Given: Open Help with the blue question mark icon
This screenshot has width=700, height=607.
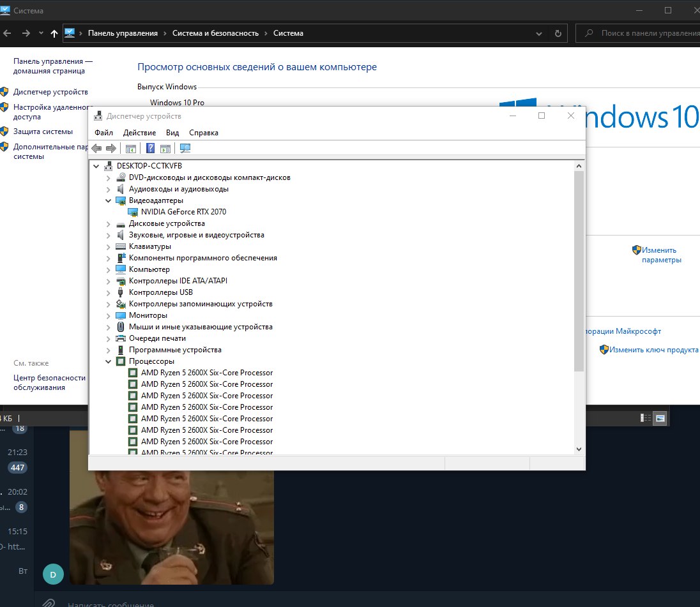Looking at the screenshot, I should (151, 148).
